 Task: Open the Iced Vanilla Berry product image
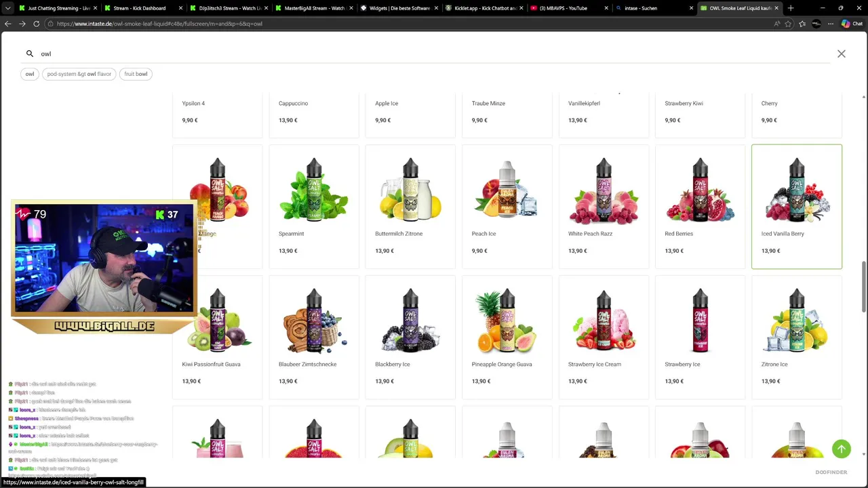(x=797, y=190)
